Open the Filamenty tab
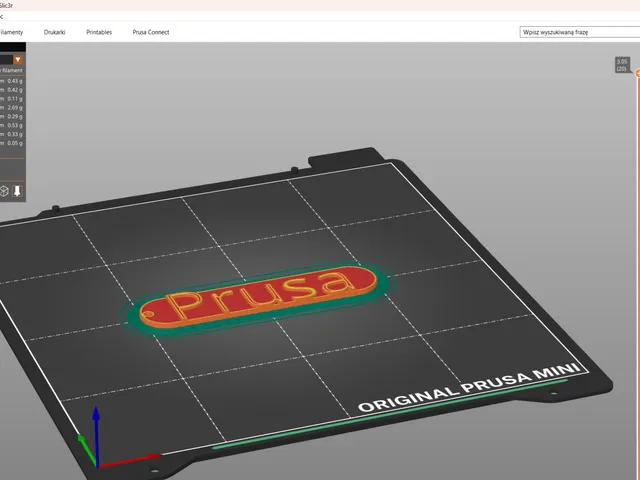 click(11, 32)
